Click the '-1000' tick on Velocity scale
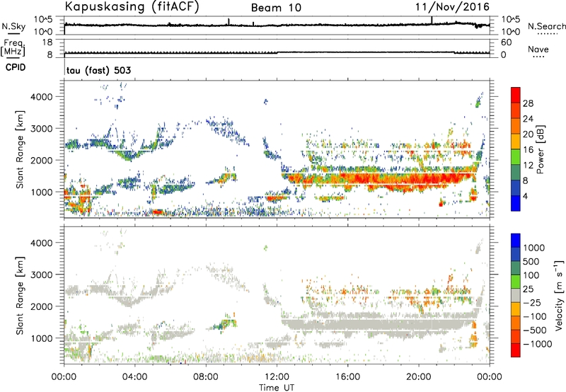 537,344
